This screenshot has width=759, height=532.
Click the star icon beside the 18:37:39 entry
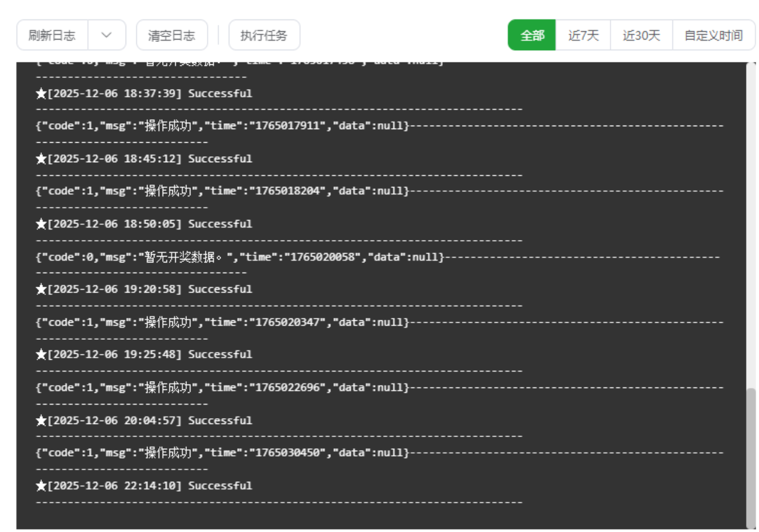[x=41, y=94]
